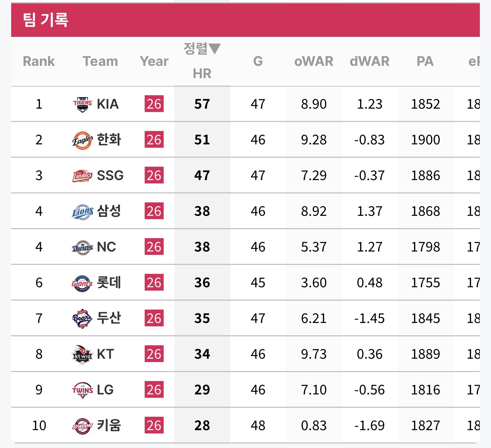Click the red 26 year badge for 한화

click(154, 140)
